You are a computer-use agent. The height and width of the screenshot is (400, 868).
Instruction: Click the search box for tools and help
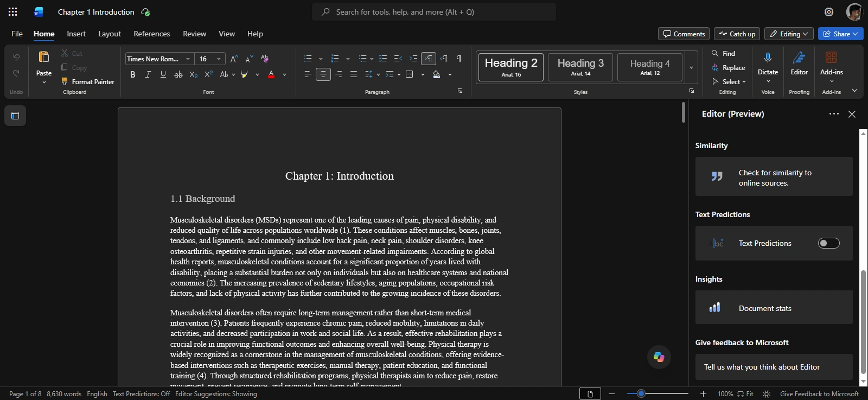point(434,12)
